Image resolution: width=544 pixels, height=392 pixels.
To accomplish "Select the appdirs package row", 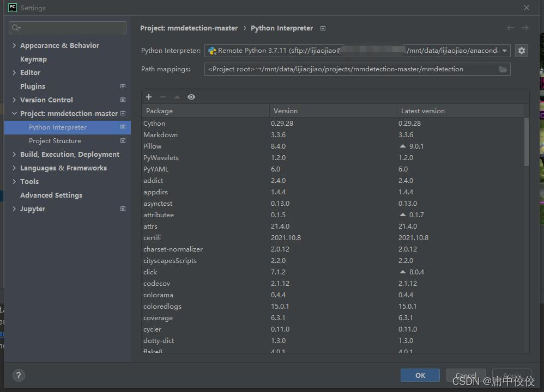I will [333, 192].
